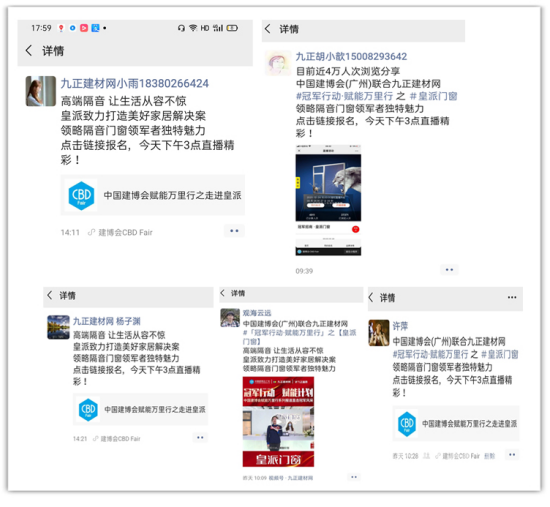Tap CBD Fair hexagon logo in 许萍's post
The height and width of the screenshot is (507, 550).
[x=407, y=424]
